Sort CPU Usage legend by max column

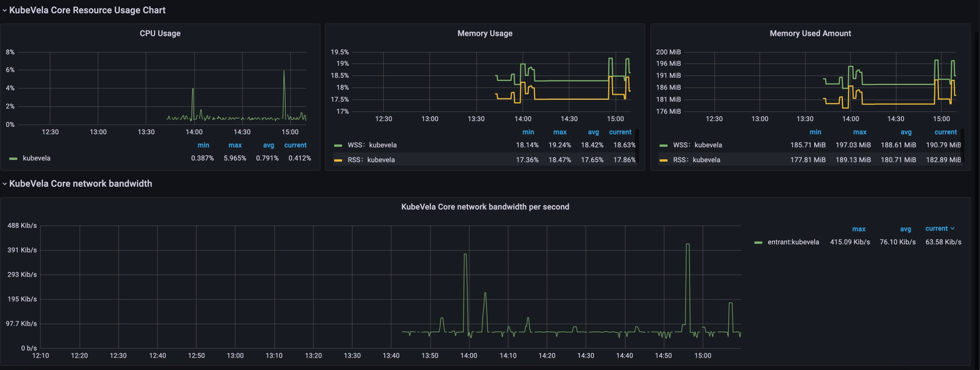[235, 145]
